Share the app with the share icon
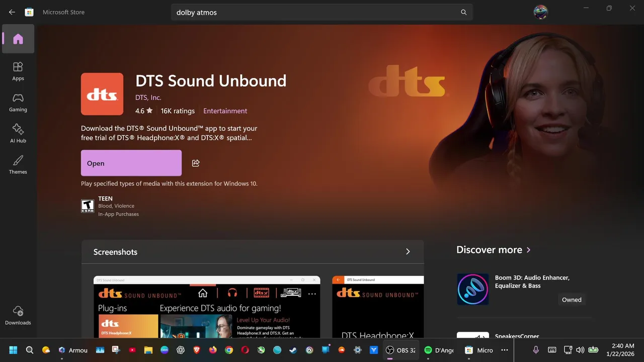Screen dimensions: 644x362 tap(196, 163)
